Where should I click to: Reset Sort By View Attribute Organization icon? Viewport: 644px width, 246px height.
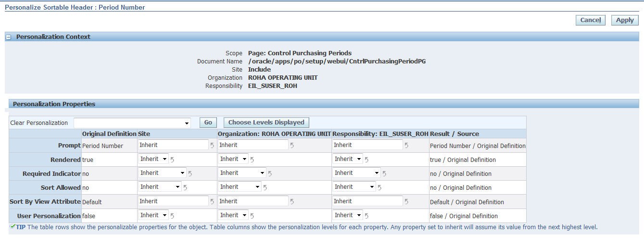(x=292, y=202)
